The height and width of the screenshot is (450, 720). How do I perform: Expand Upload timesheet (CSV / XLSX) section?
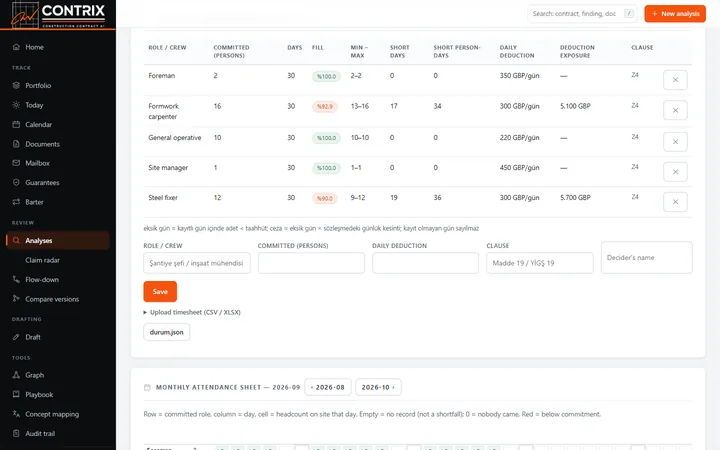(192, 312)
